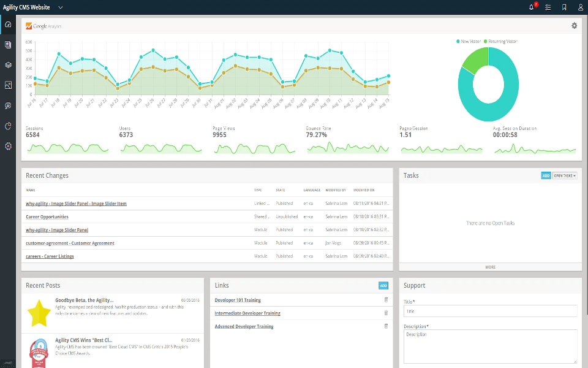Click the bookmark icon in top bar
588x368 pixels.
coord(564,7)
